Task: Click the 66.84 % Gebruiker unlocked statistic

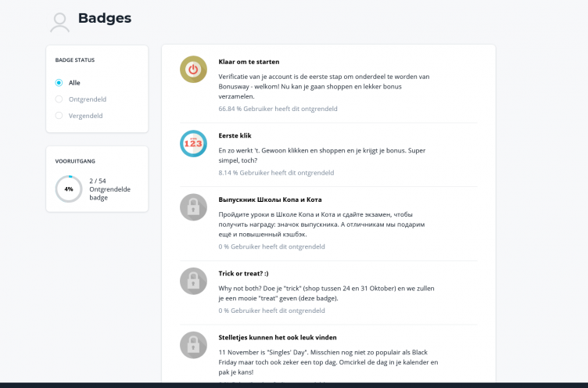Action: (278, 109)
